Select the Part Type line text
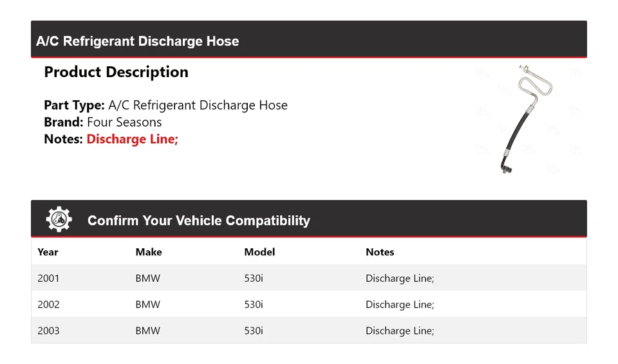This screenshot has width=618, height=364. (x=165, y=105)
